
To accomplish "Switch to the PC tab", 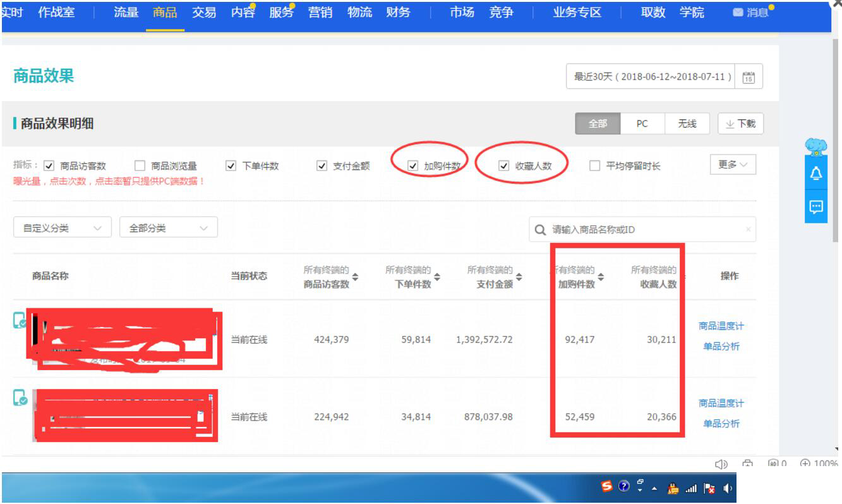I will (x=642, y=124).
